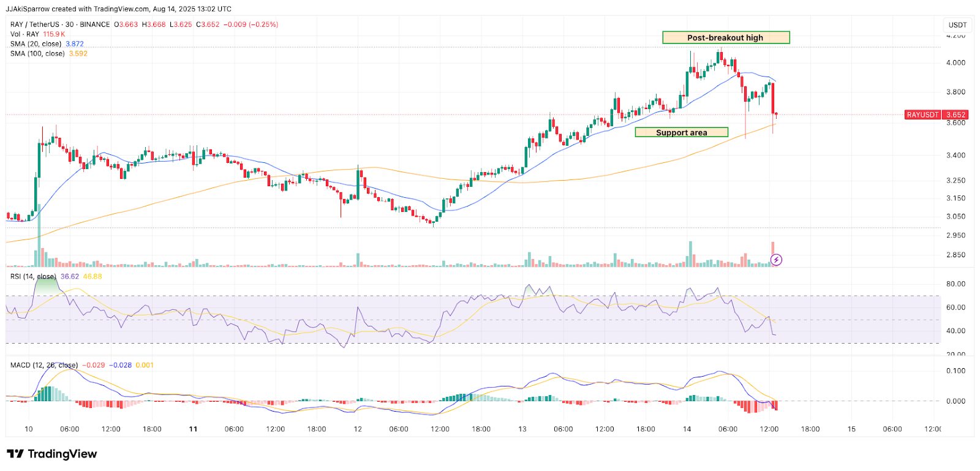This screenshot has height=471, width=980.
Task: Click the date label 13 on time axis
Action: pos(522,429)
